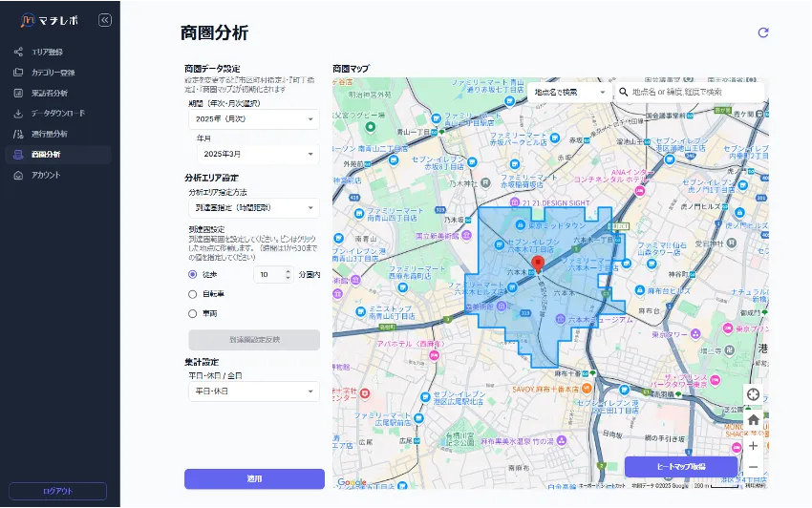Viewport: 812px width, 508px height.
Task: Click the refresh icon at top right
Action: tap(762, 32)
